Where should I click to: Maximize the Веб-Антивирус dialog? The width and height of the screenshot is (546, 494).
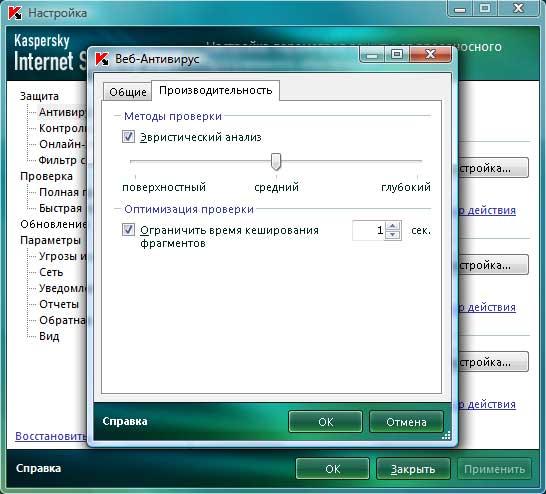point(397,54)
